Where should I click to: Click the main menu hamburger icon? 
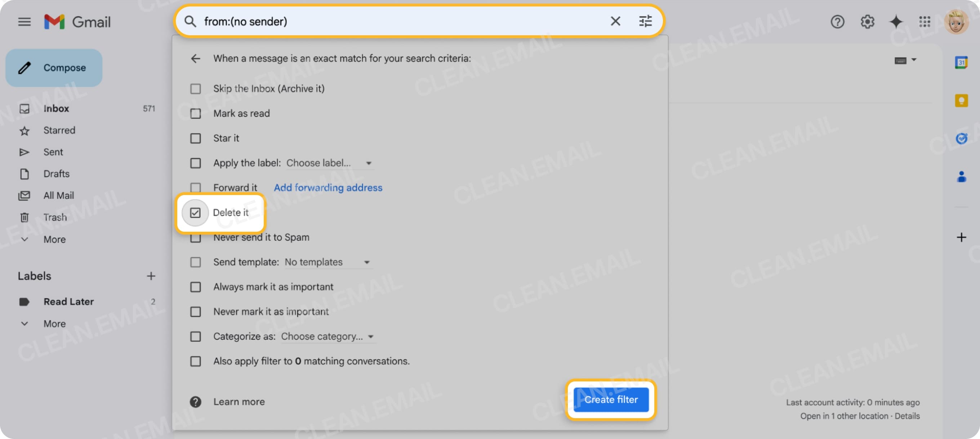coord(24,22)
